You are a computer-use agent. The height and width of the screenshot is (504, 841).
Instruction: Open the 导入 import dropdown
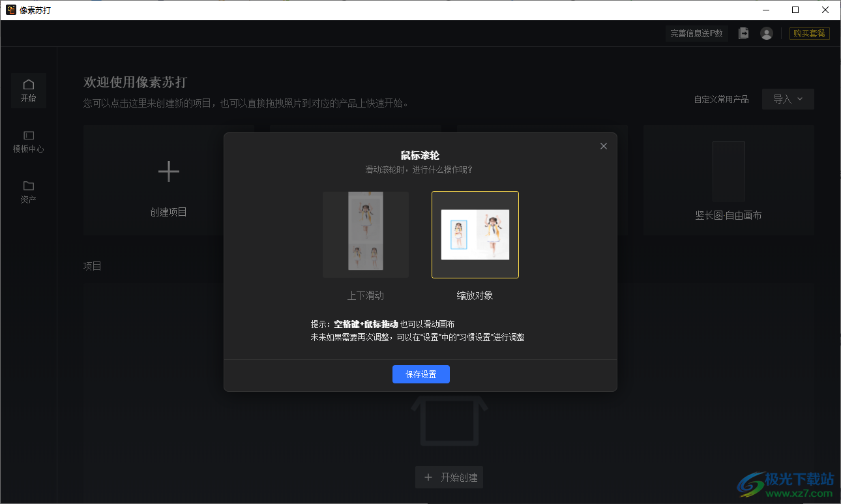point(788,99)
